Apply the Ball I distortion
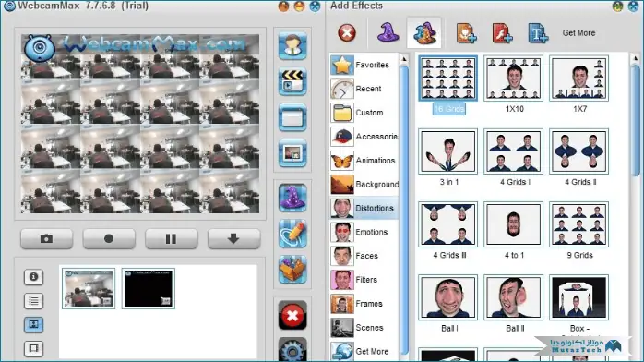The width and height of the screenshot is (644, 362). coord(448,298)
